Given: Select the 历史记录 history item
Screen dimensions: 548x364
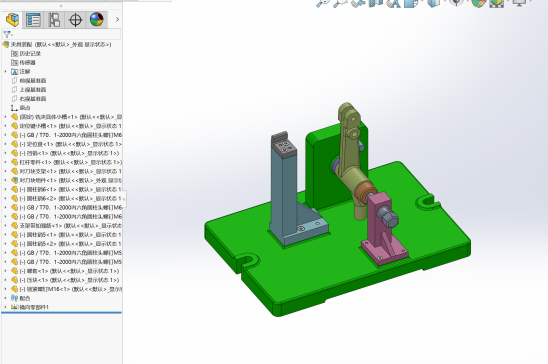Looking at the screenshot, I should pos(26,53).
